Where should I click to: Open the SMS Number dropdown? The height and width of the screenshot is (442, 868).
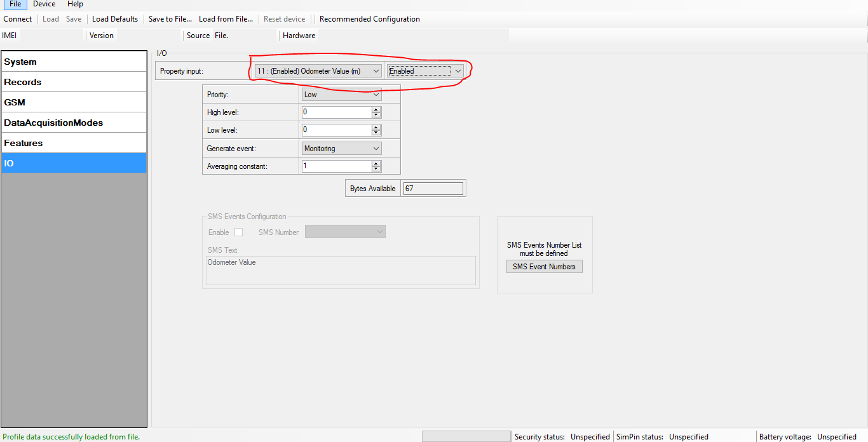(x=345, y=232)
